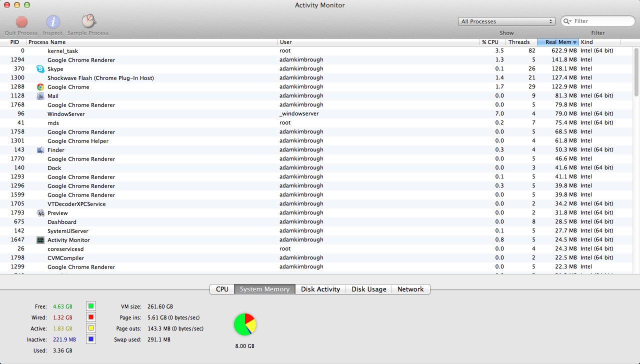Select Google Chrome Renderer PID 1768
This screenshot has height=364, width=640.
tap(316, 105)
